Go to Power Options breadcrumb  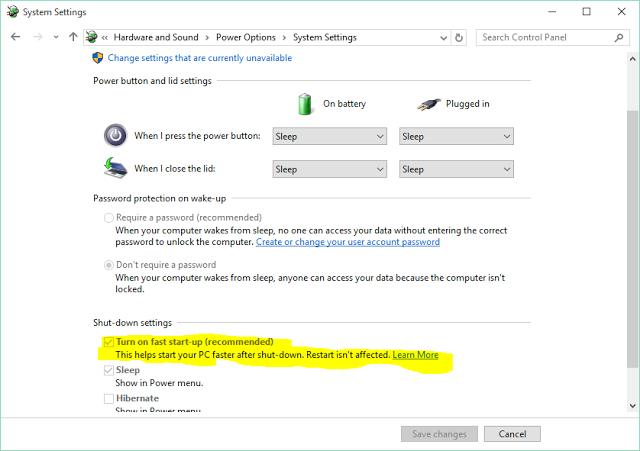tap(247, 37)
